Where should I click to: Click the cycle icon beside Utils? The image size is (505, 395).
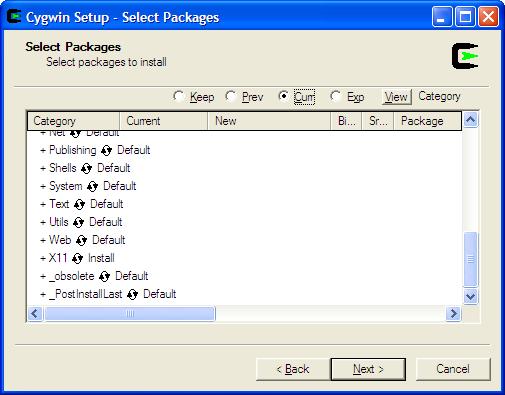tap(78, 223)
